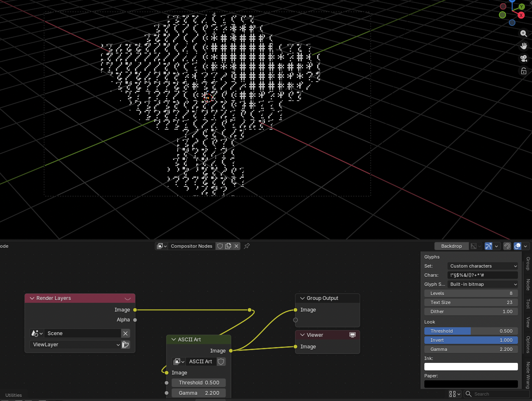This screenshot has width=532, height=401.
Task: Click the Threshold slider in Look section
Action: coord(471,331)
